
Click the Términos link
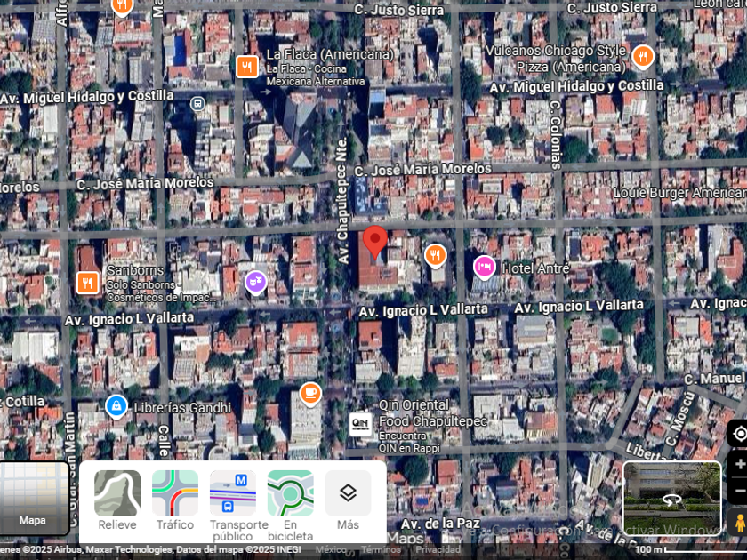(382, 549)
